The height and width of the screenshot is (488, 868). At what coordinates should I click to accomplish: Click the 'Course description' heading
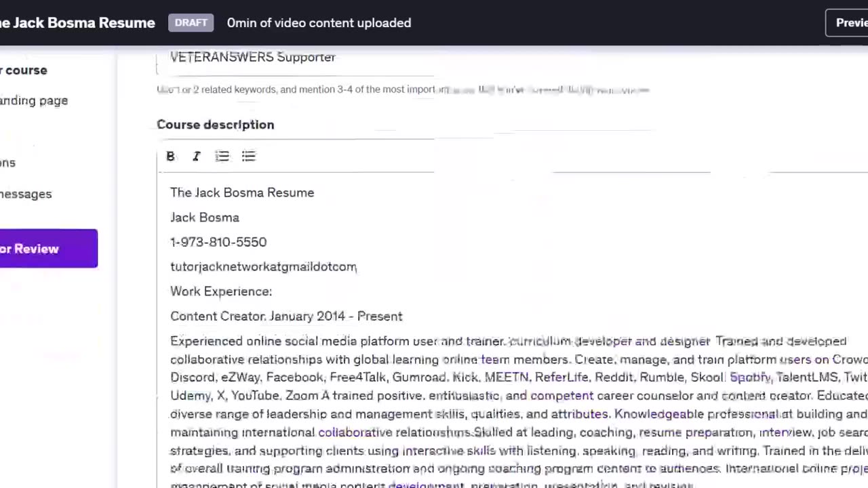(x=216, y=125)
